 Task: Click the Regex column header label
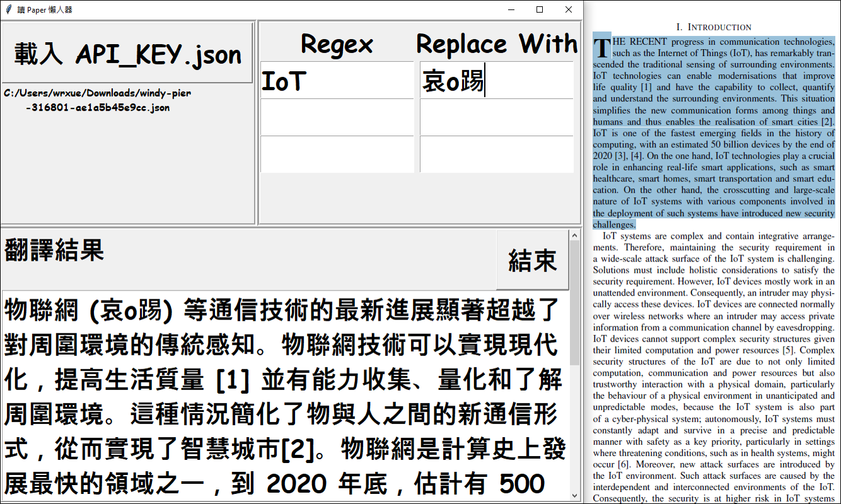point(337,42)
